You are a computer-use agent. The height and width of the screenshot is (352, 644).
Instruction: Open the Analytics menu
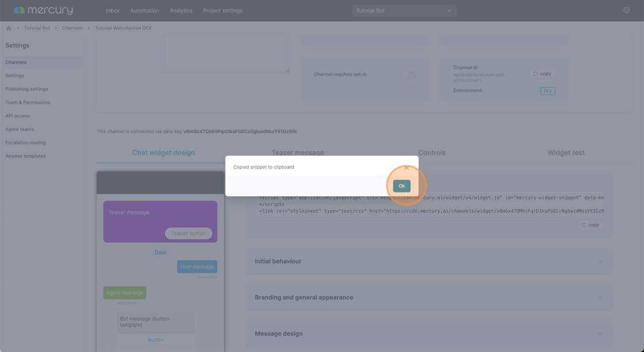coord(181,11)
